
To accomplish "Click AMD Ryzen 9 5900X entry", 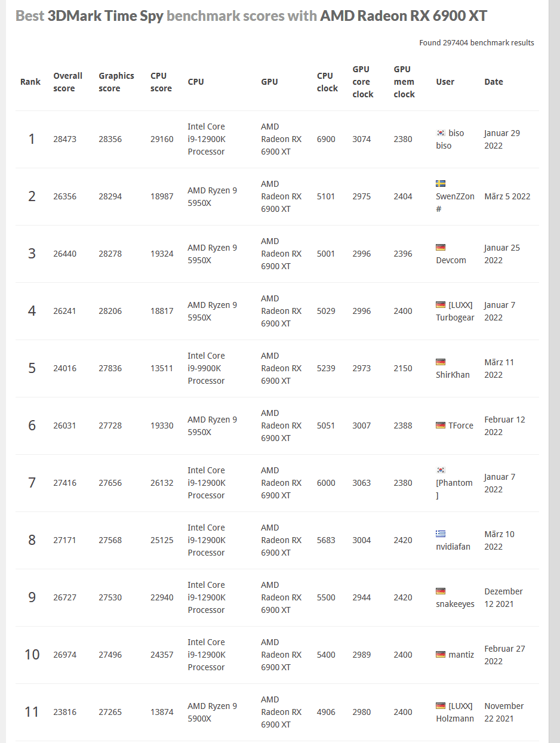I will [212, 712].
